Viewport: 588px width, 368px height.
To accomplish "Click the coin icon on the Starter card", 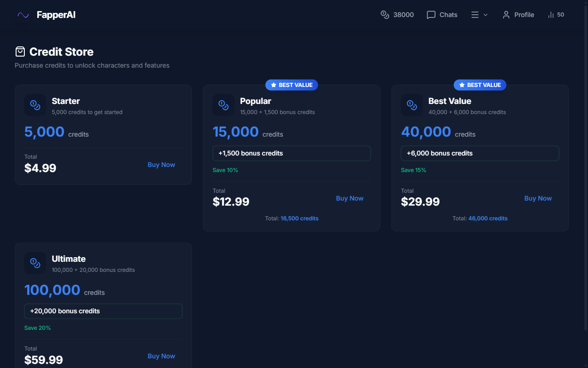I will 35,105.
